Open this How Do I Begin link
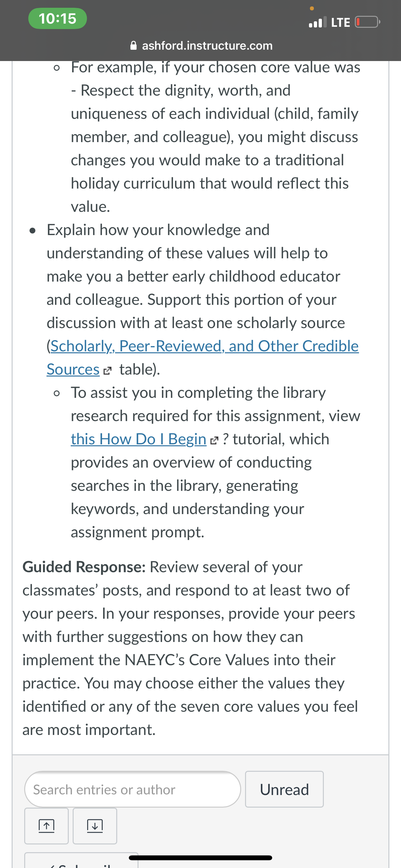The width and height of the screenshot is (401, 868). point(139,439)
